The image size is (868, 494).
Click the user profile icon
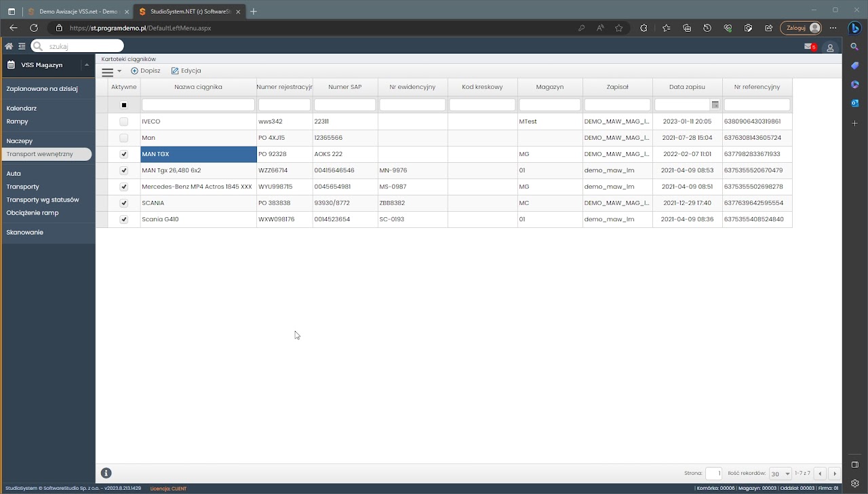click(x=830, y=47)
